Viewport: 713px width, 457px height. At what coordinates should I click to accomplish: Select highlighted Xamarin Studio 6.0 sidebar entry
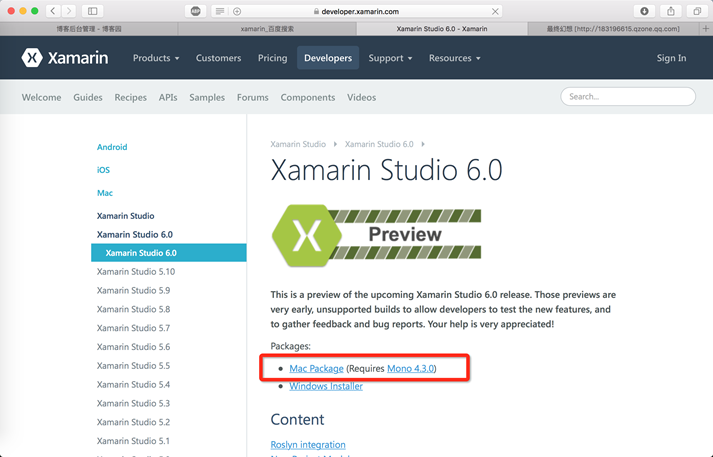pyautogui.click(x=169, y=253)
